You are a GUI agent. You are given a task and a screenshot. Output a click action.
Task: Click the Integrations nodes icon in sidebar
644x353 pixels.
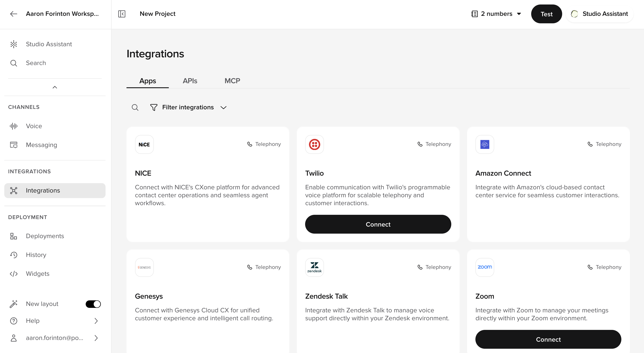(x=13, y=191)
